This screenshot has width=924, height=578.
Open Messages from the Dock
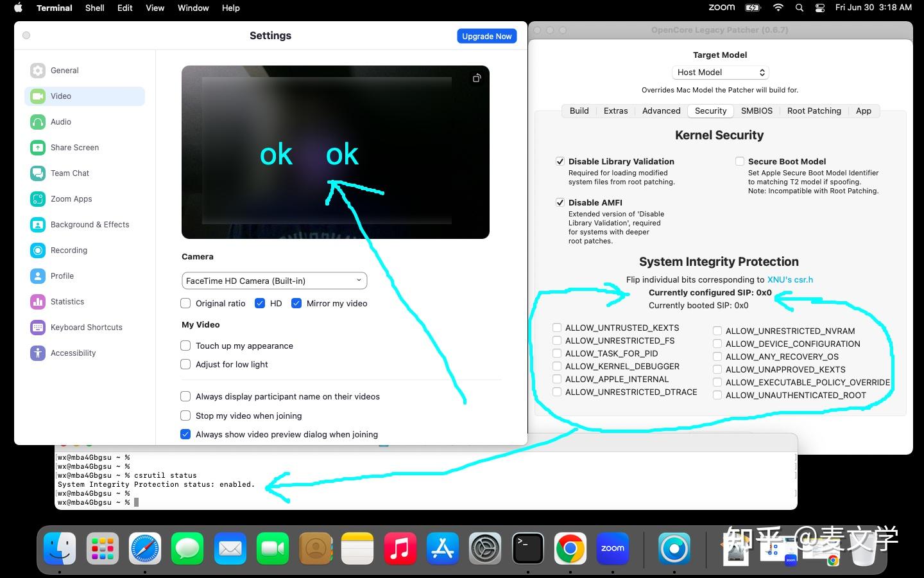[x=187, y=549]
